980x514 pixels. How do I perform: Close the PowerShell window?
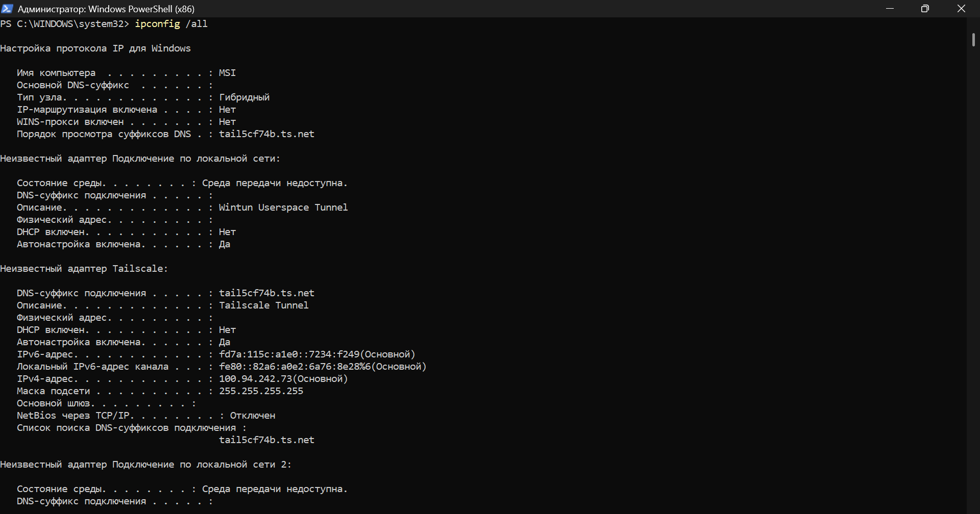[961, 9]
